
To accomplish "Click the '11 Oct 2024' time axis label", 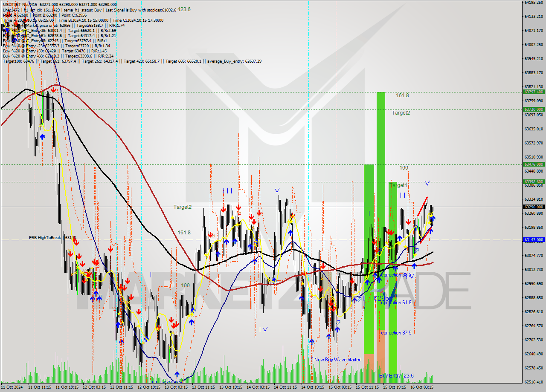I will tap(12, 388).
